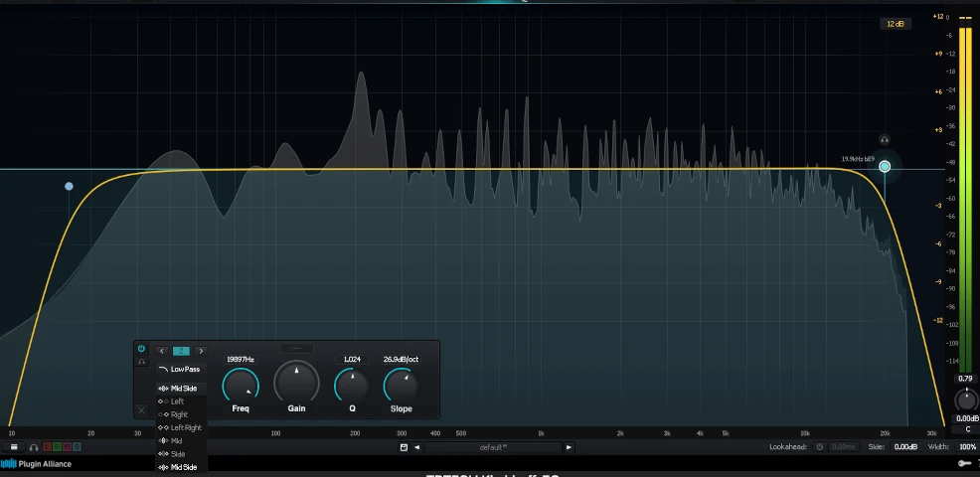Screen dimensions: 980x477
Task: Edit the Side 0.00dB value
Action: (x=905, y=447)
